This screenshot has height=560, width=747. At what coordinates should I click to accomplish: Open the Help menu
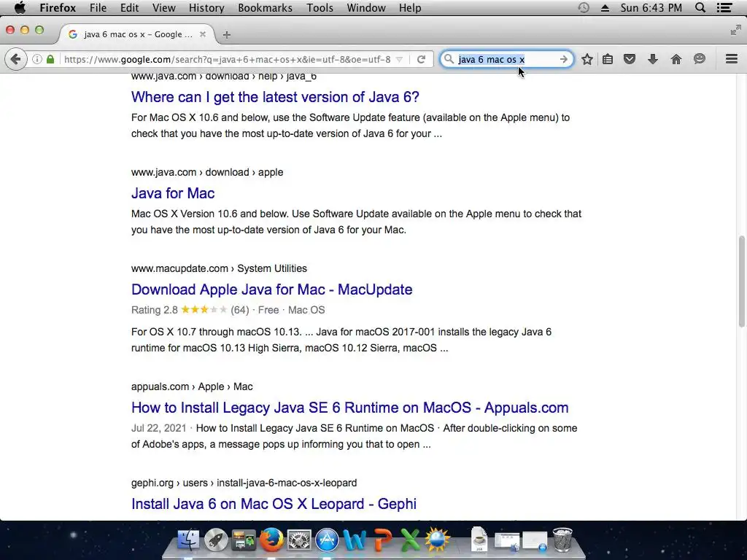pos(410,7)
